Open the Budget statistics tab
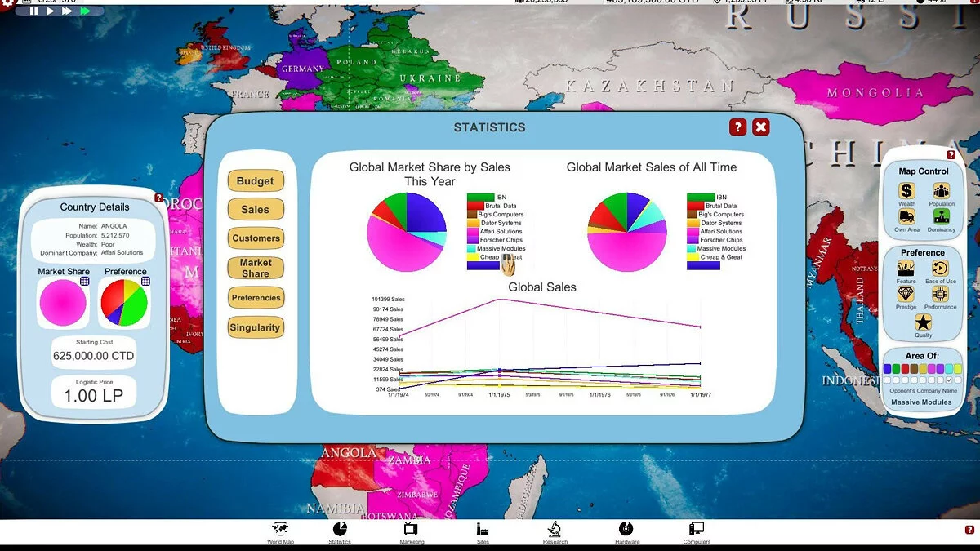The width and height of the screenshot is (980, 551). click(256, 181)
